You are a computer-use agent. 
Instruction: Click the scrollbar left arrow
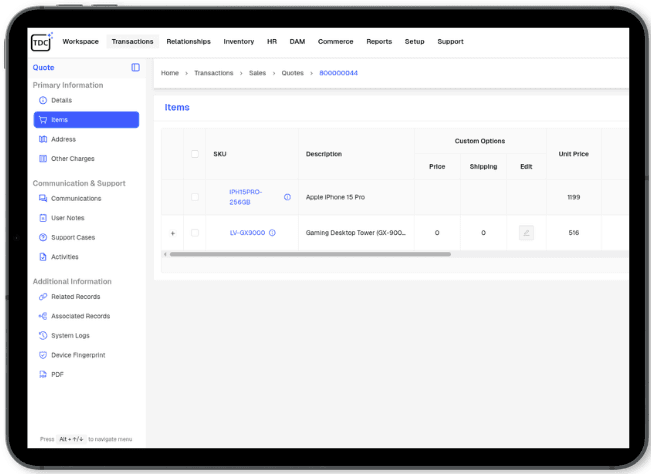coord(165,254)
